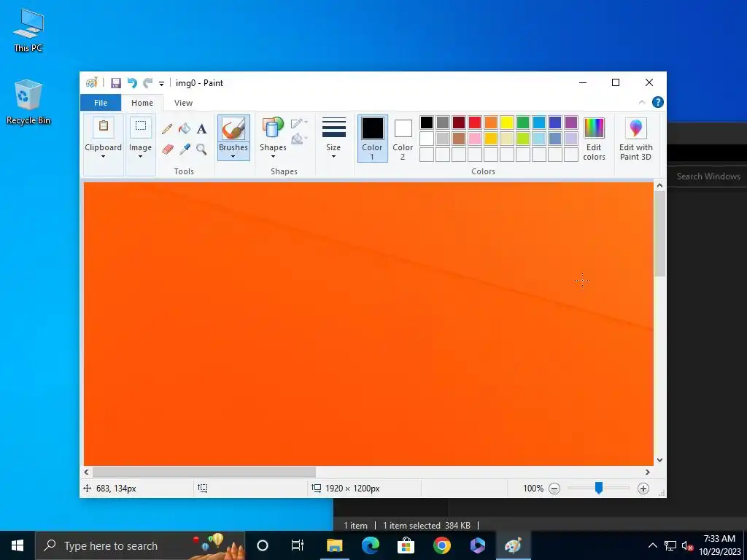
Task: Expand the Clipboard dropdown
Action: (x=104, y=157)
